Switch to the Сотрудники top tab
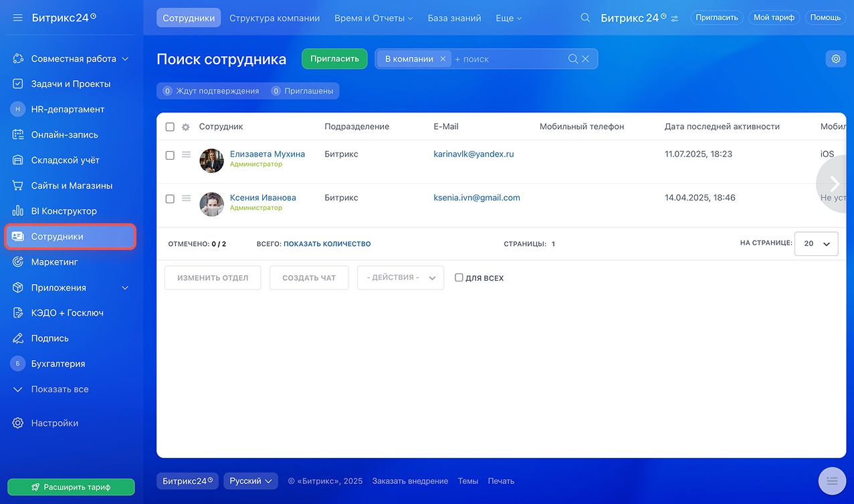Viewport: 854px width, 504px height. [x=189, y=18]
